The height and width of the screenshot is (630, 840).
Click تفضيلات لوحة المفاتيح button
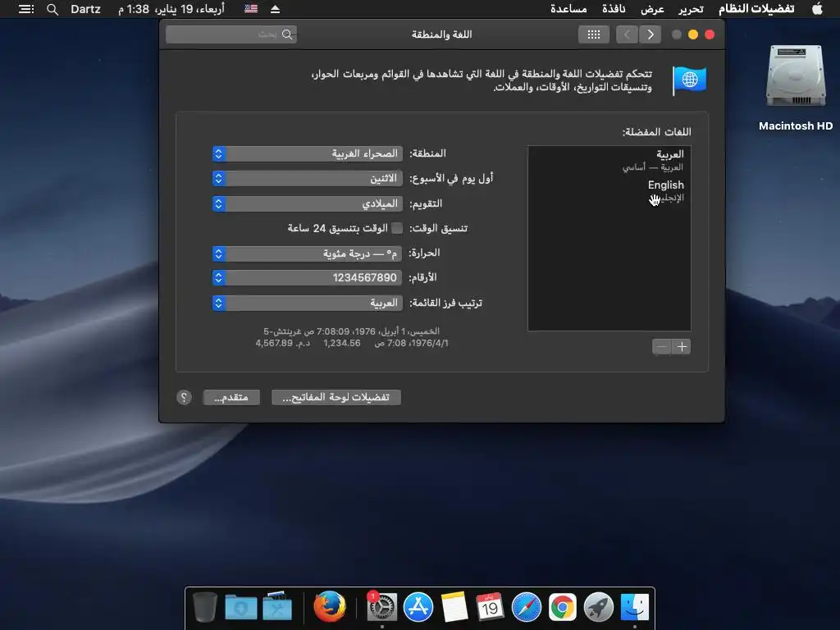click(336, 397)
